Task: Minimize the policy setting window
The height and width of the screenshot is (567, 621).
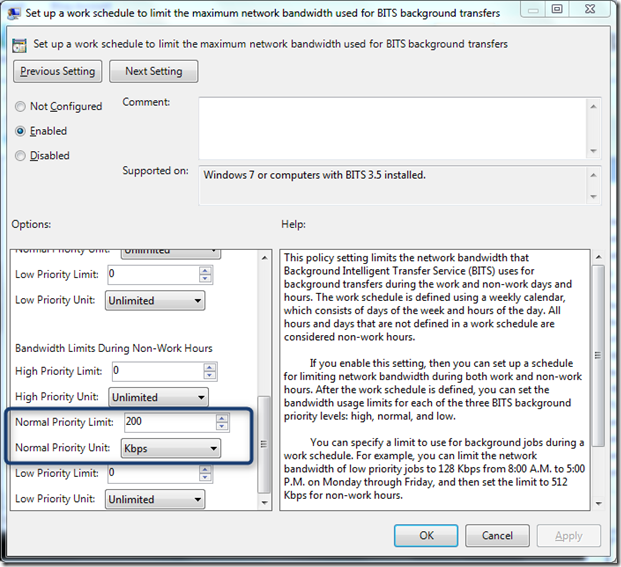Action: click(x=533, y=10)
